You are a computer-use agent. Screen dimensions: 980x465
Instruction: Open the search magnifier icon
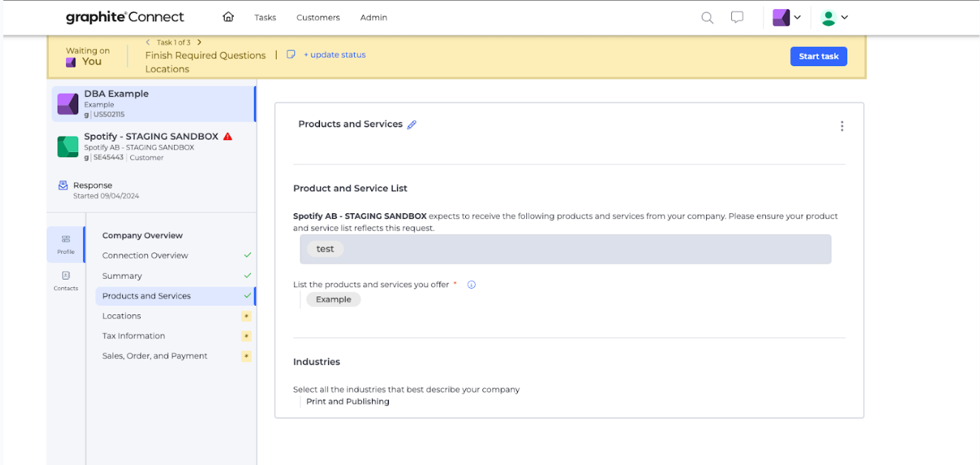707,17
